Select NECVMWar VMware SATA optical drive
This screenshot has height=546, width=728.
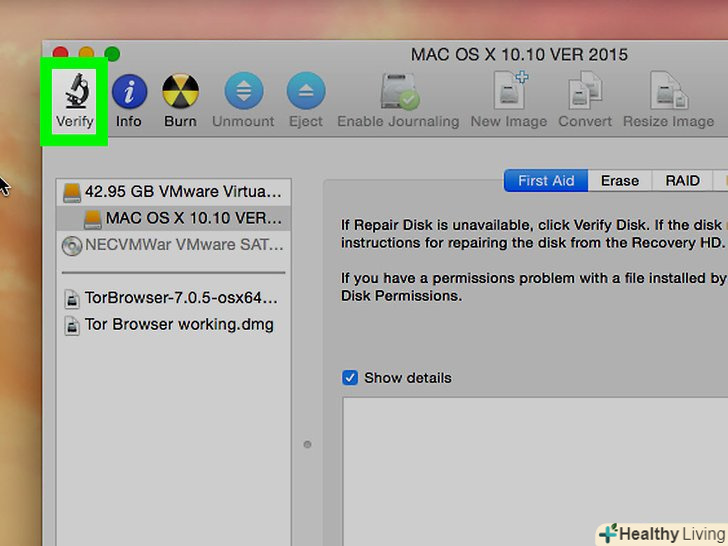tap(174, 245)
